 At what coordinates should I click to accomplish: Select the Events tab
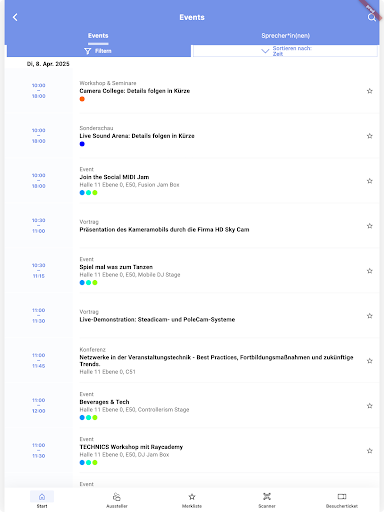(x=98, y=36)
